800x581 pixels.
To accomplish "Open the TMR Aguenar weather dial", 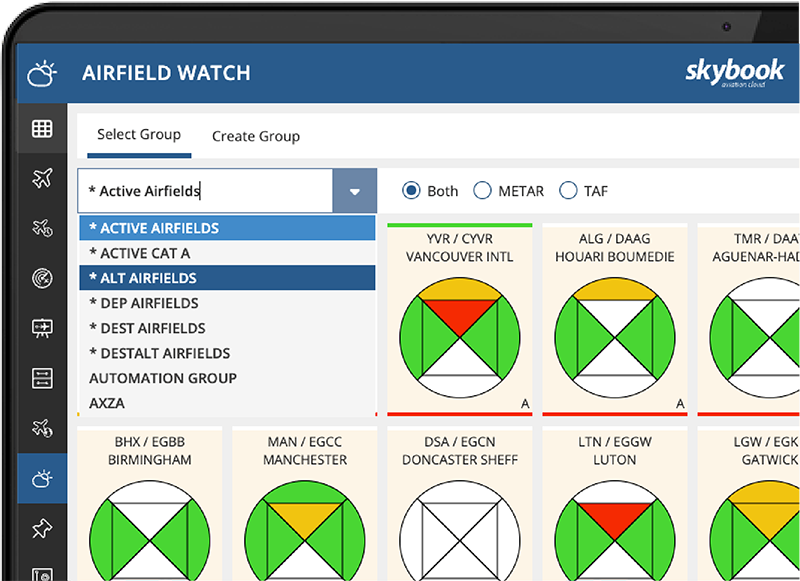I will 755,338.
